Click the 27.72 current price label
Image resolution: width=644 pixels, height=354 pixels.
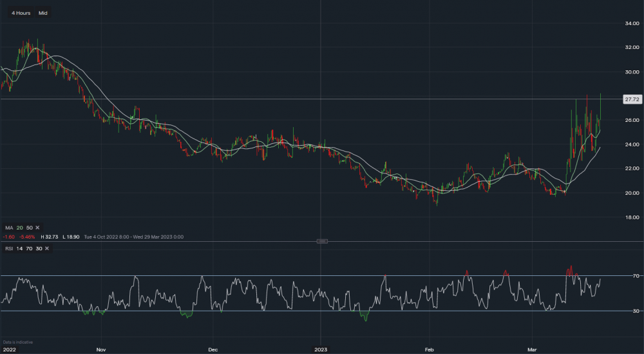(631, 99)
